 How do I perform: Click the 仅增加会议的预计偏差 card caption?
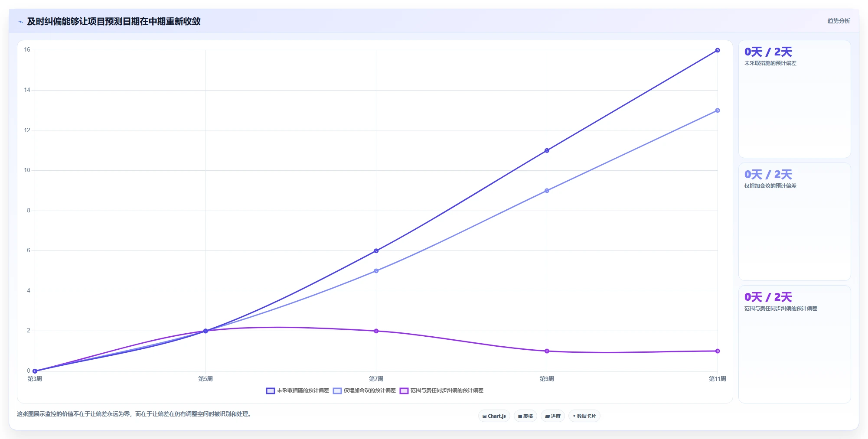pyautogui.click(x=770, y=186)
